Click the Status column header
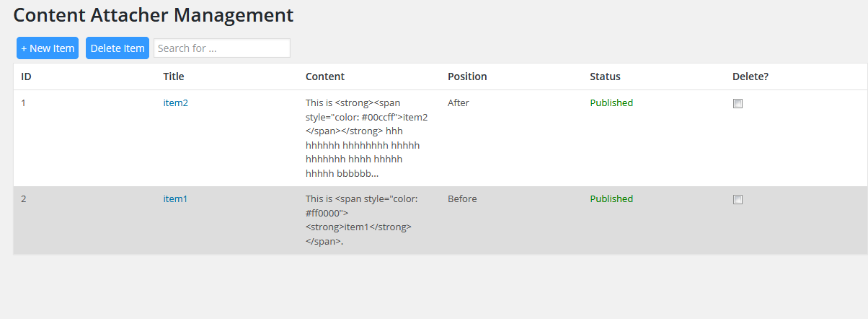This screenshot has height=319, width=868. point(605,77)
